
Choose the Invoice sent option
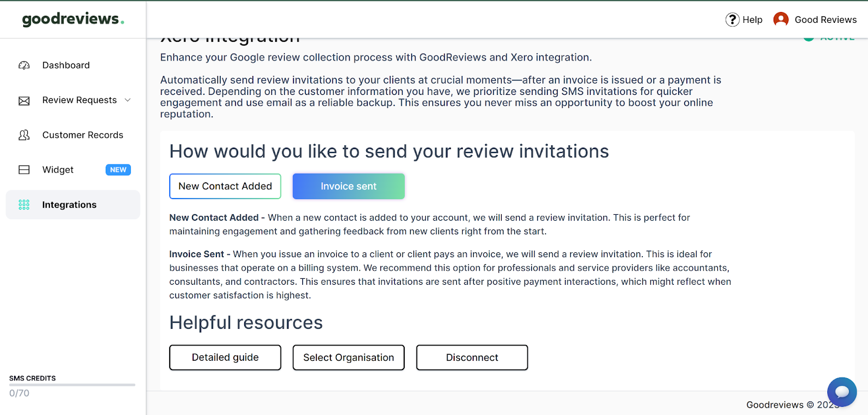[349, 186]
